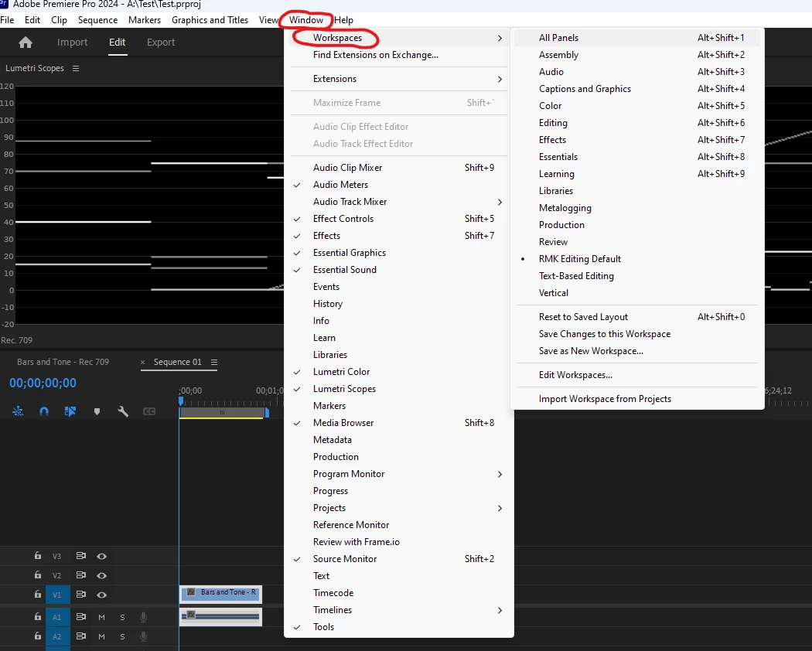This screenshot has height=651, width=812.
Task: Hide track V2 output with eye icon
Action: (101, 575)
